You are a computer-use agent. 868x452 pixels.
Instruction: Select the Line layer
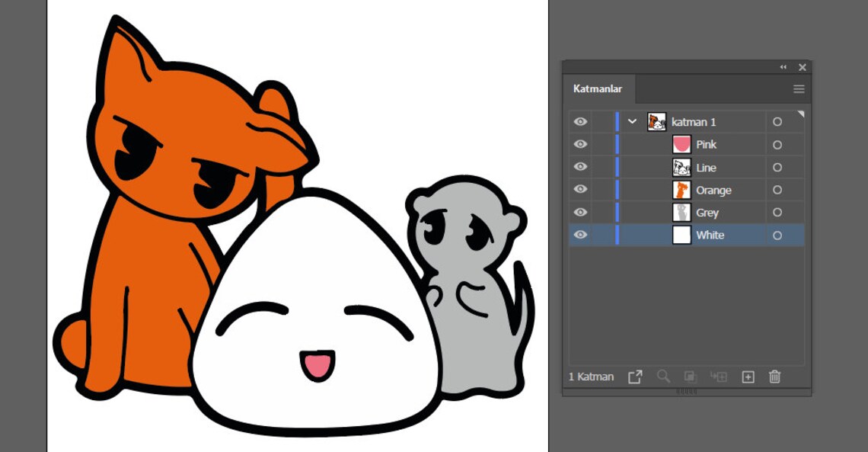706,167
